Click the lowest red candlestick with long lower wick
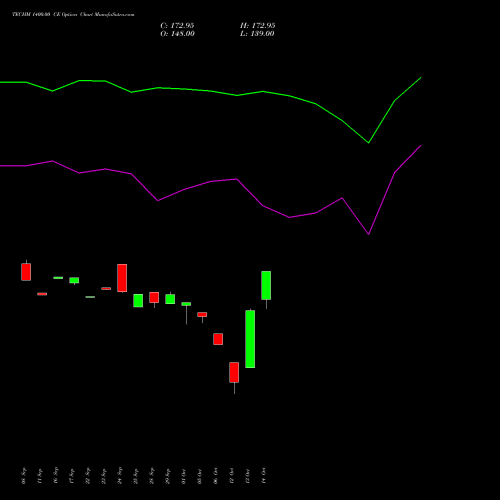 click(x=234, y=372)
